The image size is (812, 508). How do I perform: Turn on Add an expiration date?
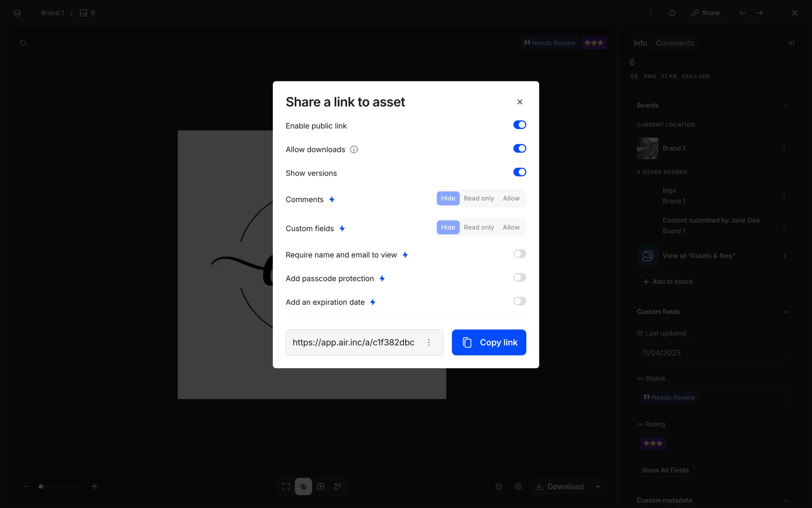(x=519, y=301)
